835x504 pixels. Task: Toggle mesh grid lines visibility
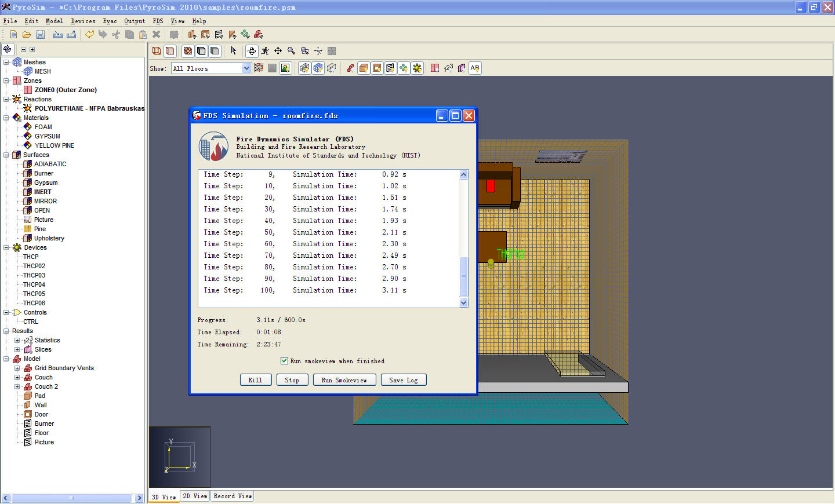coord(304,68)
